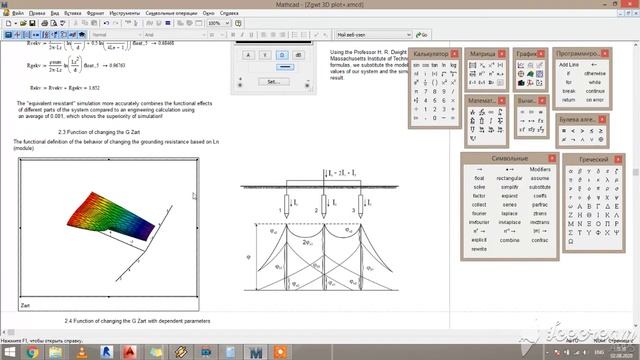The width and height of the screenshot is (640, 360).
Task: Select the highlighted third style button in dialog
Action: pyautogui.click(x=282, y=55)
